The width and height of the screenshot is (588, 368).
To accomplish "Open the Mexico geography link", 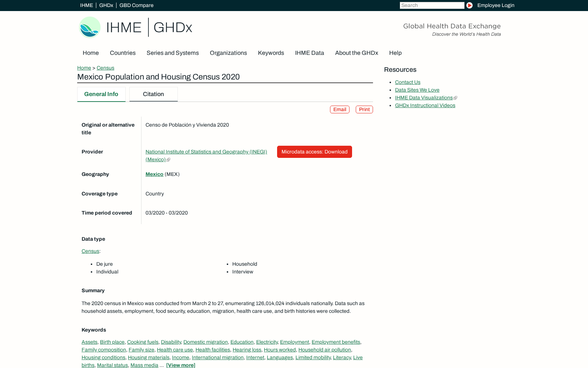I will (154, 174).
